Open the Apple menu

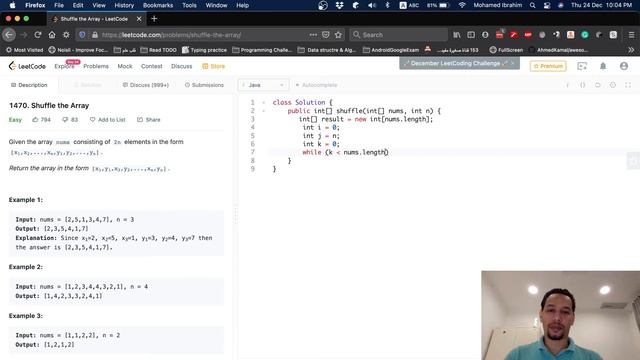(x=12, y=5)
